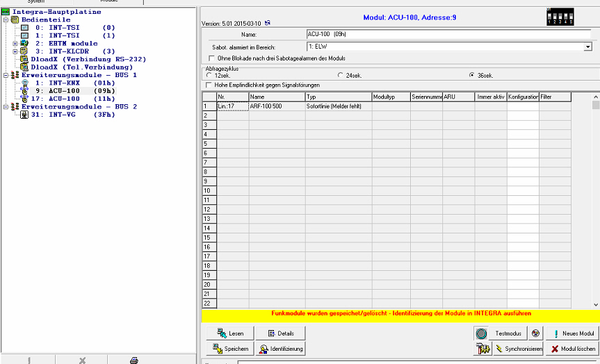600x364 pixels.
Task: Click the small icon right of Testmodus
Action: click(x=535, y=333)
